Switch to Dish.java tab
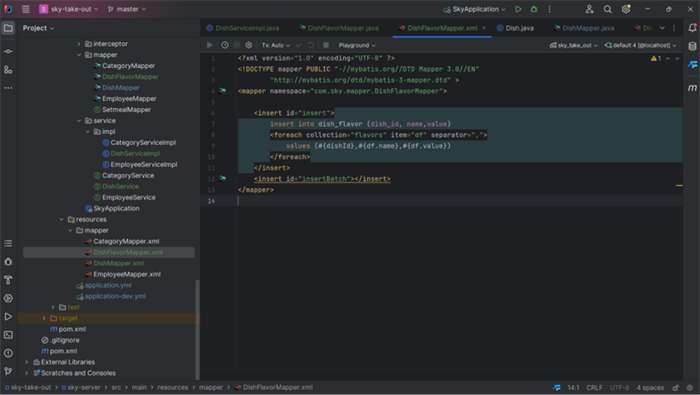Image resolution: width=700 pixels, height=395 pixels. point(515,28)
